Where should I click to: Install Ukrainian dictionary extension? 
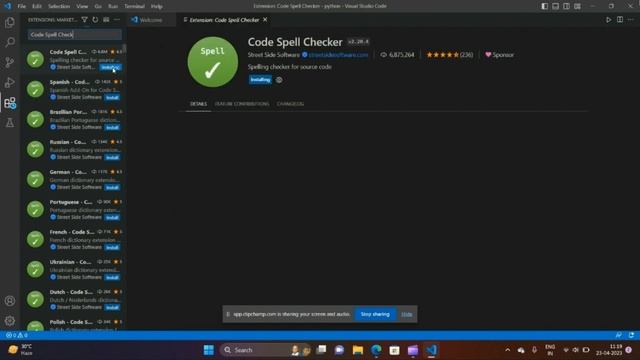pos(112,278)
